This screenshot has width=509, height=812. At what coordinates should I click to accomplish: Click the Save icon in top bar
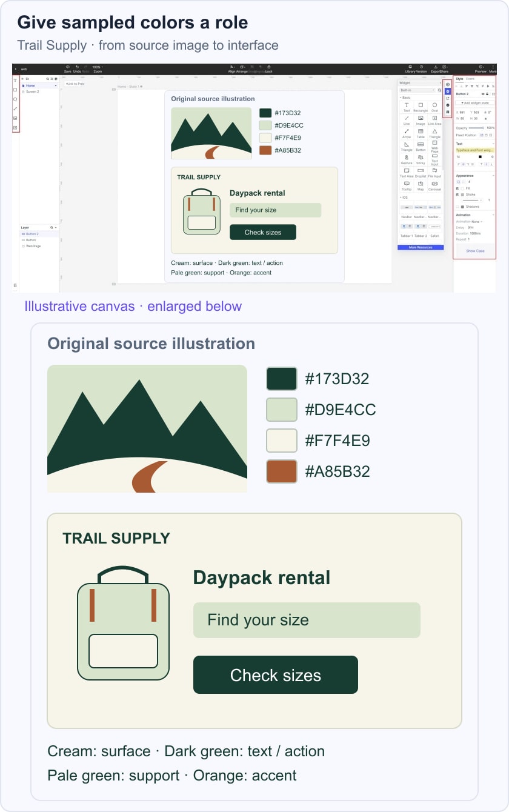pos(68,67)
